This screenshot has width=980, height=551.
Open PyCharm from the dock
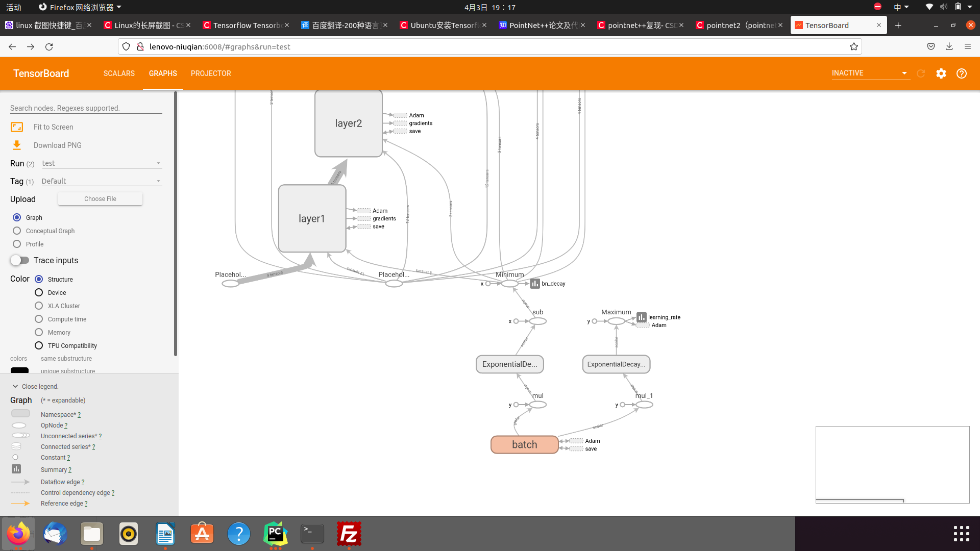click(x=275, y=534)
